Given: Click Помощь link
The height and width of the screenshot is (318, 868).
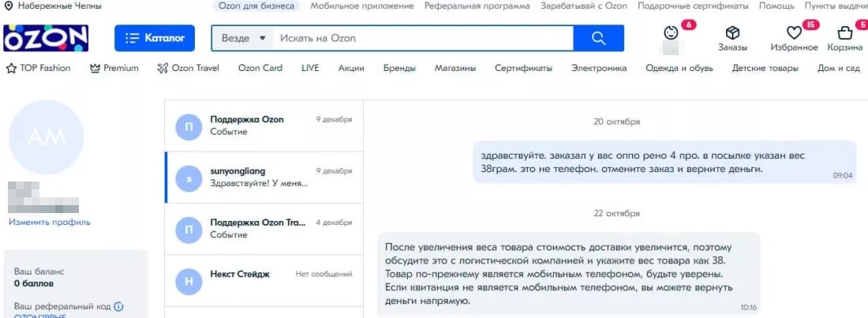Looking at the screenshot, I should pos(776,6).
